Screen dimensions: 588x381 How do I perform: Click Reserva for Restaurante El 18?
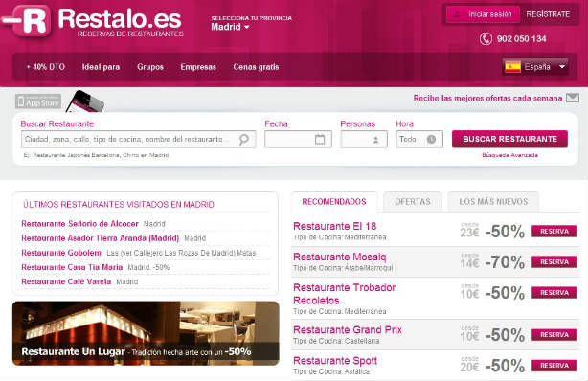554,232
